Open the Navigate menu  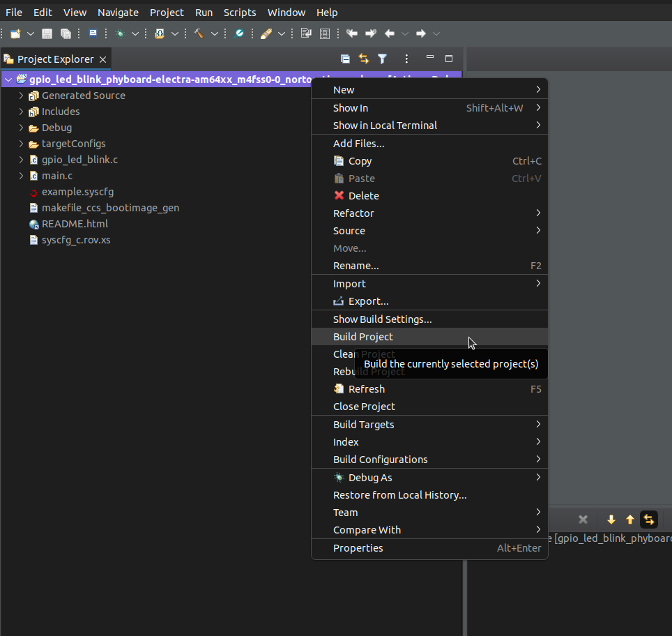118,13
